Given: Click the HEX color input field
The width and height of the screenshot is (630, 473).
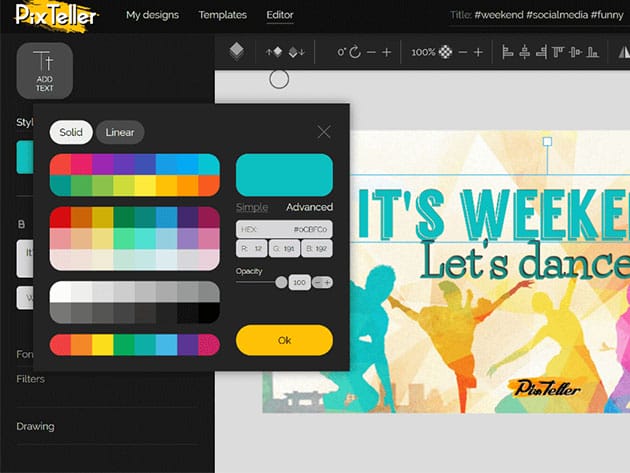Looking at the screenshot, I should (x=284, y=229).
